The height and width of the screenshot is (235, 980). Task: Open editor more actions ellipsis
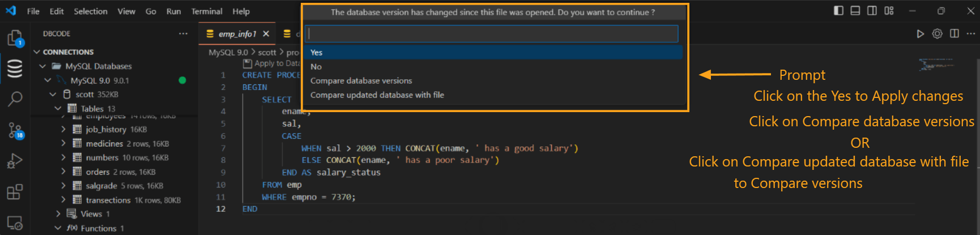pos(971,34)
